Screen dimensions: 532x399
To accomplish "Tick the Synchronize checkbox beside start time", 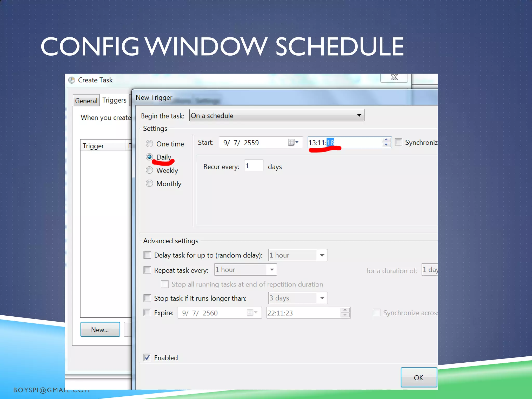I will (398, 142).
